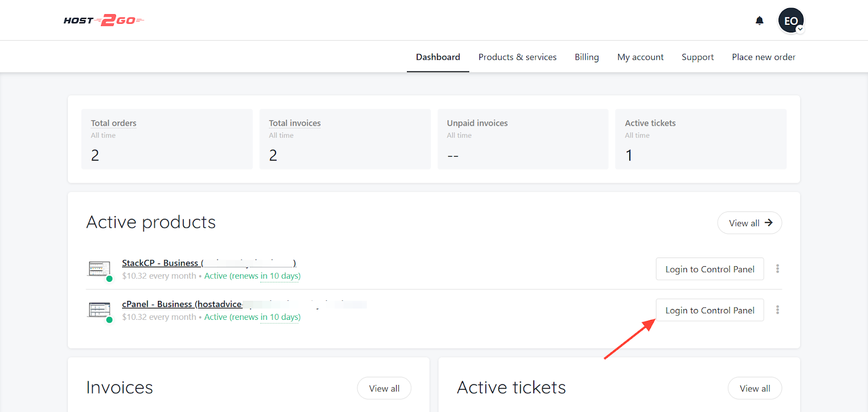Open the notifications bell
The image size is (868, 412).
(759, 21)
